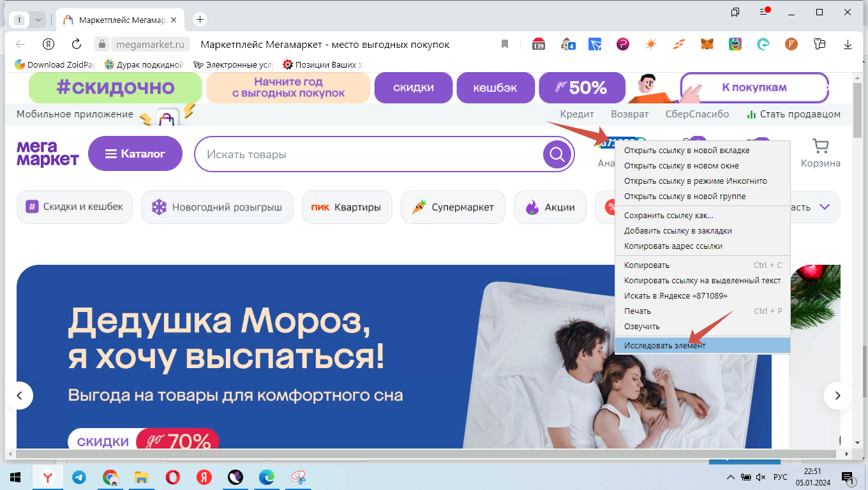
Task: Select Искать в Яндексе «871089»
Action: [x=702, y=296]
